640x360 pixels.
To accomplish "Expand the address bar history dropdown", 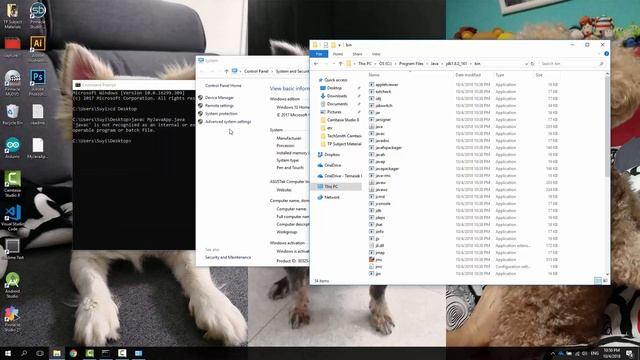I will click(x=526, y=64).
